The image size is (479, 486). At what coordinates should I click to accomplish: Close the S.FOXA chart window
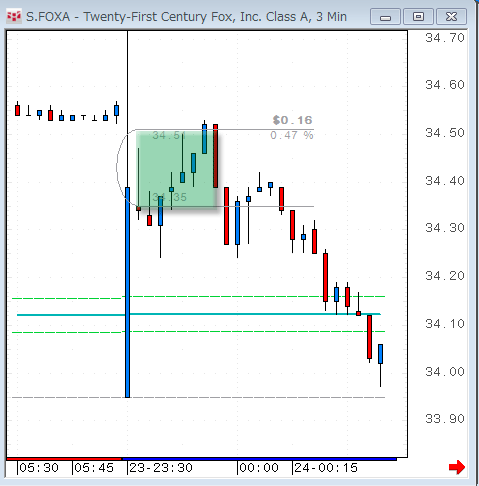(x=451, y=17)
